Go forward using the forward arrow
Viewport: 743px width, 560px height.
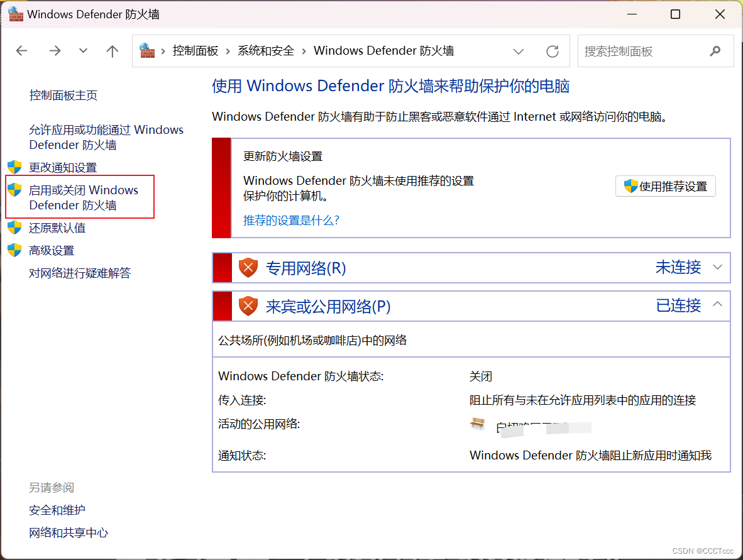point(55,51)
